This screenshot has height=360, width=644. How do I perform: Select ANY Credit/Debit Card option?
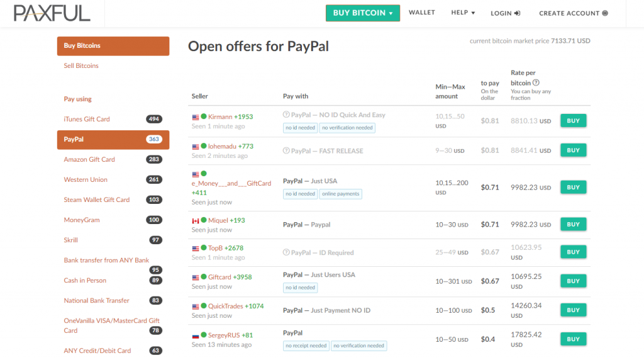[x=97, y=351]
